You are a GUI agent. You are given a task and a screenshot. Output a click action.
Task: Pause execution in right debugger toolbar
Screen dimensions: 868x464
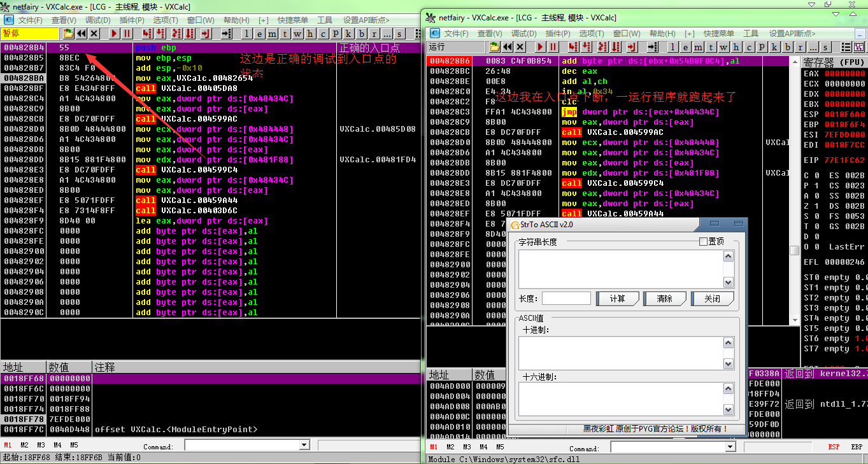pos(553,47)
